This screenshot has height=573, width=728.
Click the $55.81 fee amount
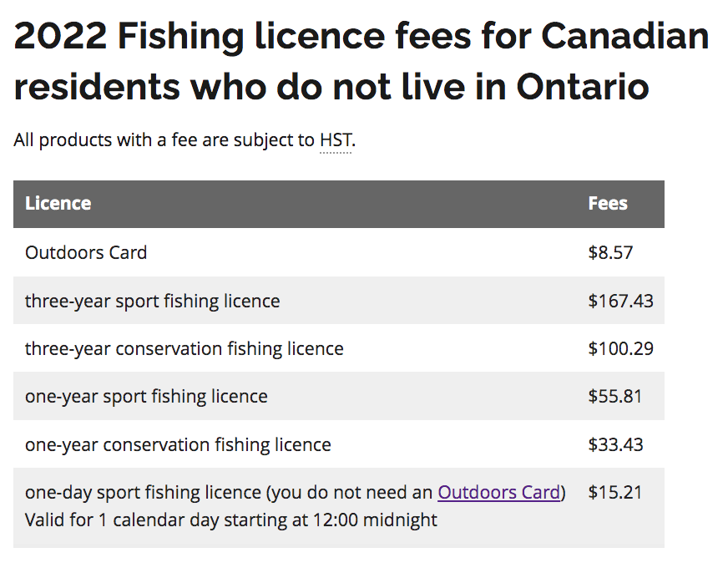tap(615, 396)
